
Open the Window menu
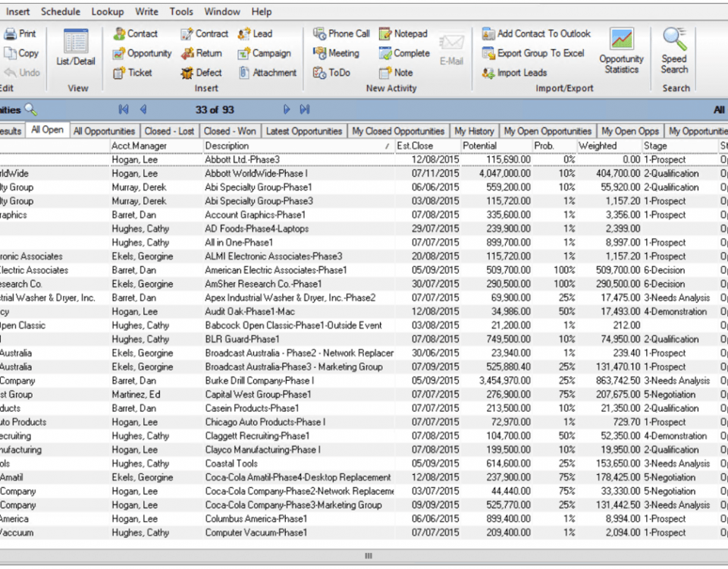222,11
